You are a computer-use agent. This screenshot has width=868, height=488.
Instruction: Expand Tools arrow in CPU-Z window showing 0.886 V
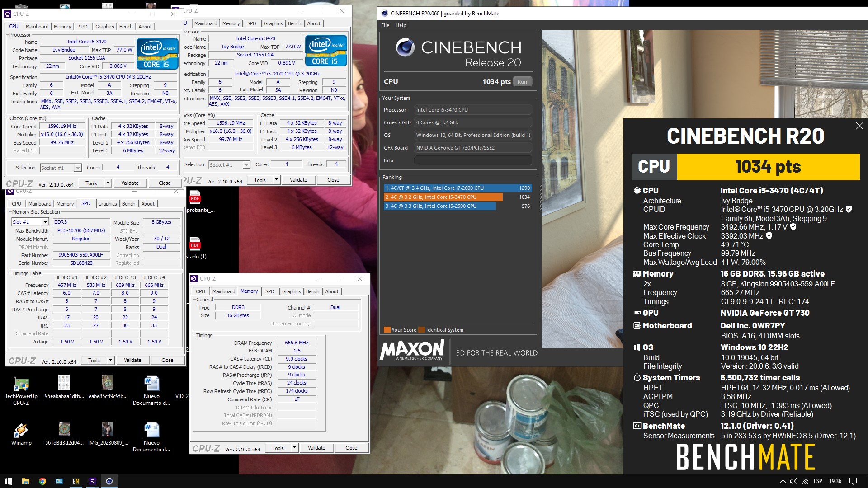108,183
